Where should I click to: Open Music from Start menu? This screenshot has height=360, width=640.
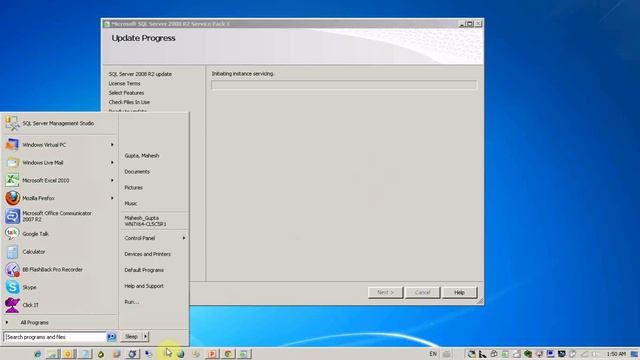click(x=131, y=203)
